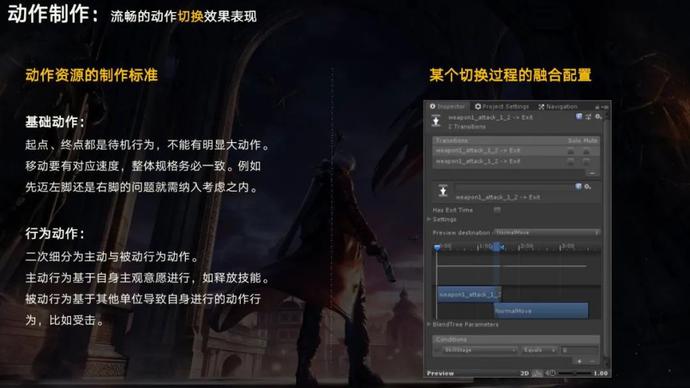Toggle the Has Exit Time checkbox
This screenshot has height=388, width=690.
point(497,210)
